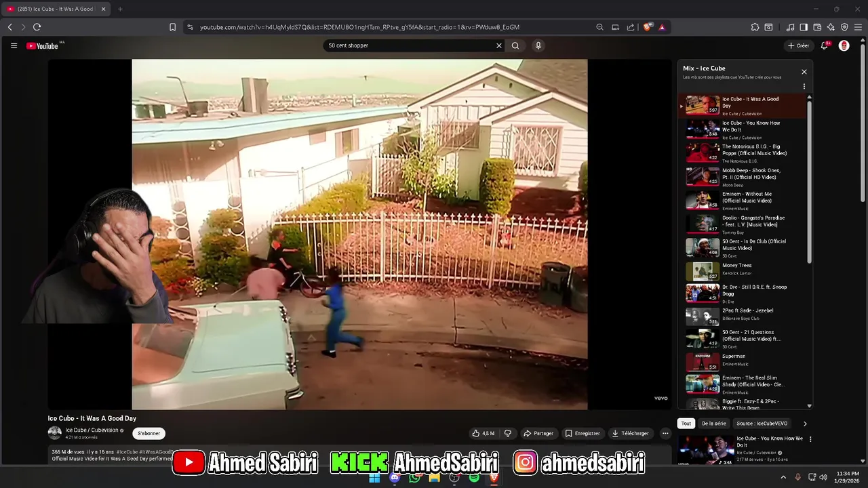Start voice search with the microphone
This screenshot has width=868, height=488.
[x=538, y=45]
